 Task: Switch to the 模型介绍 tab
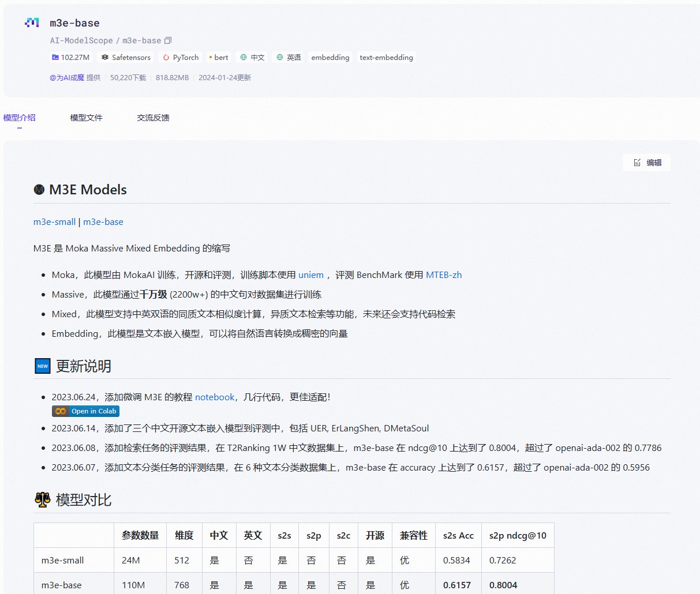pos(20,118)
